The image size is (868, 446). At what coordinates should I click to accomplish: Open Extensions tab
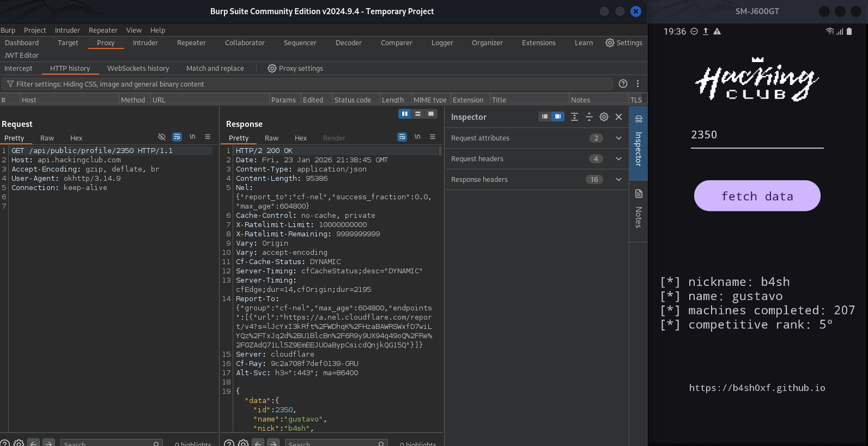click(539, 42)
